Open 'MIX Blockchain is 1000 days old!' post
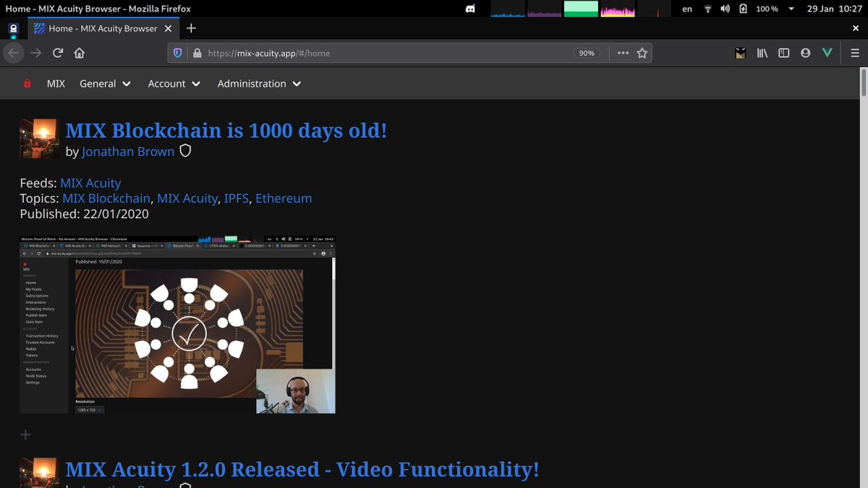Image resolution: width=868 pixels, height=488 pixels. (226, 131)
